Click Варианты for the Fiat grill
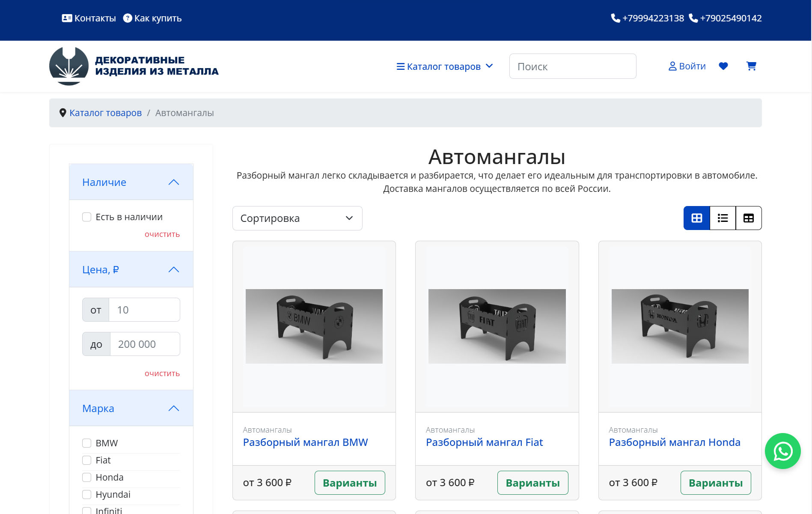This screenshot has width=812, height=514. [533, 483]
